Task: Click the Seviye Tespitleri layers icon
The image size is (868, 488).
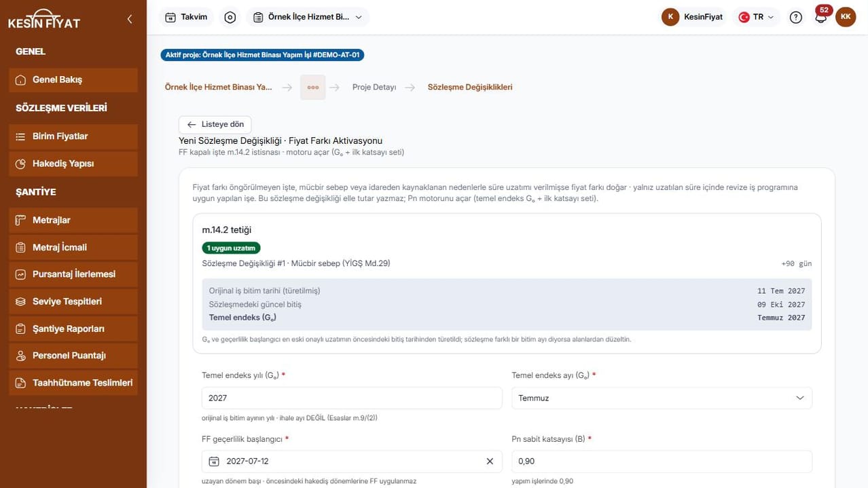Action: (x=20, y=301)
